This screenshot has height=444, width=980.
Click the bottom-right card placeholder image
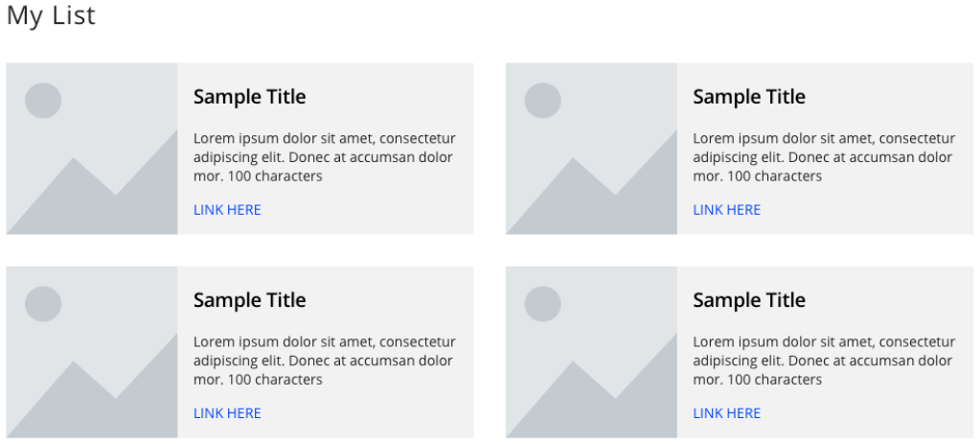pos(591,352)
